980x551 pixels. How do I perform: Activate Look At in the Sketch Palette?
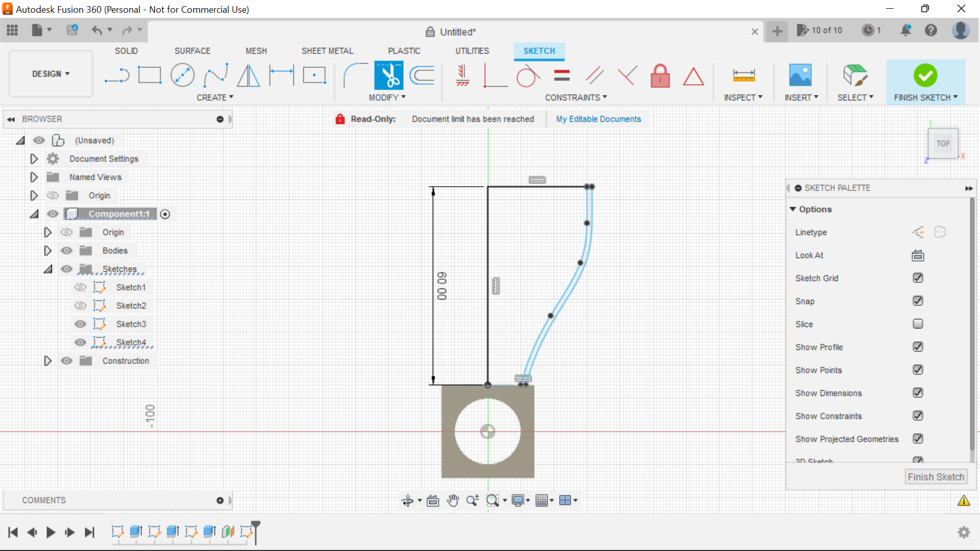pos(917,255)
